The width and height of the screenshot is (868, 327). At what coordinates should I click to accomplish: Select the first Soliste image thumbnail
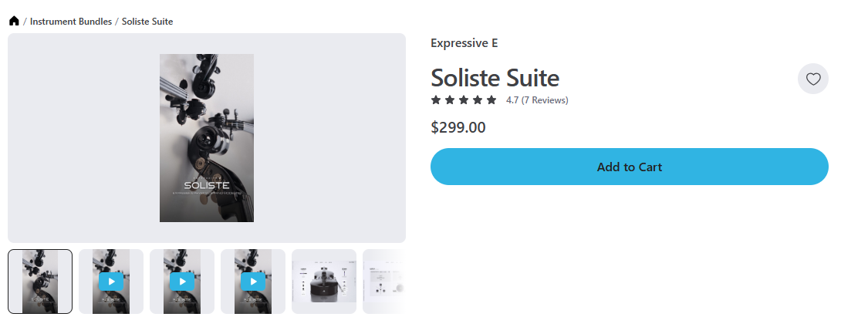click(x=40, y=281)
